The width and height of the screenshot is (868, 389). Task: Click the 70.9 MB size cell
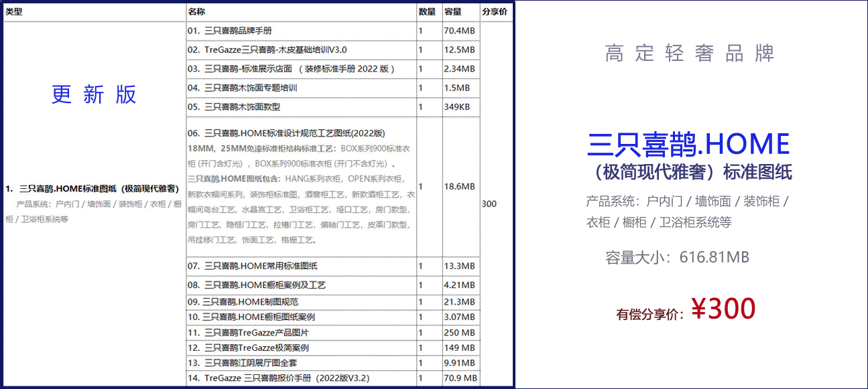point(460,378)
